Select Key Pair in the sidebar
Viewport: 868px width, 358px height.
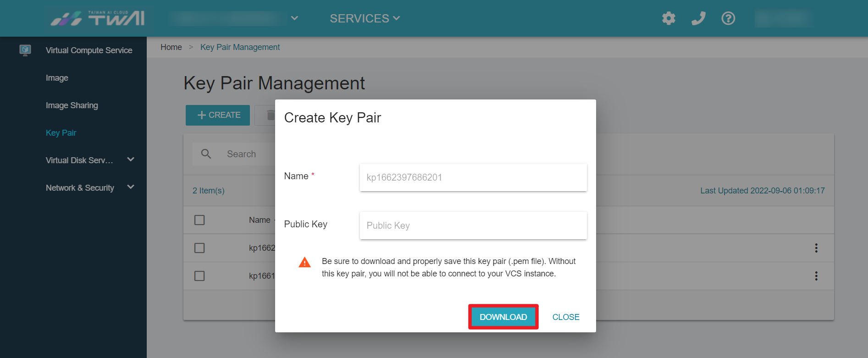click(61, 133)
